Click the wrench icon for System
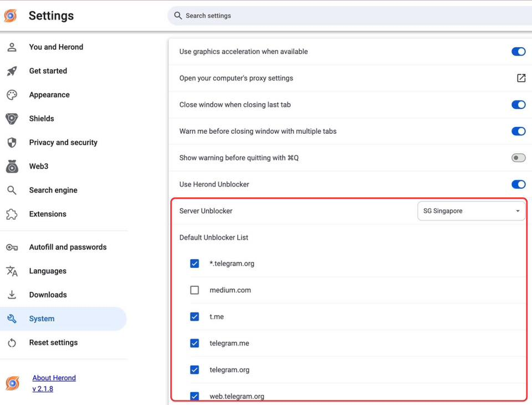The width and height of the screenshot is (532, 405). pos(12,318)
